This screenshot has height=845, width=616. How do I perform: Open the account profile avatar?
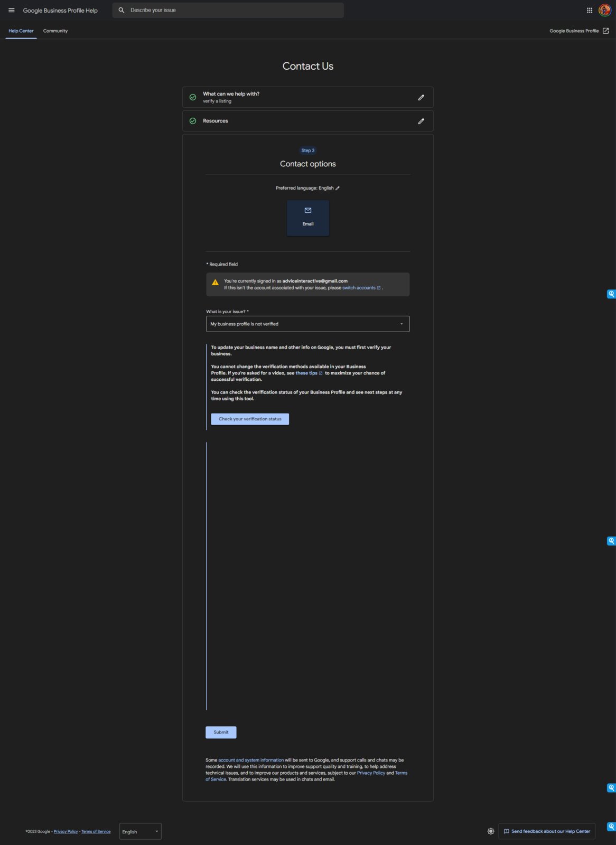pos(605,10)
